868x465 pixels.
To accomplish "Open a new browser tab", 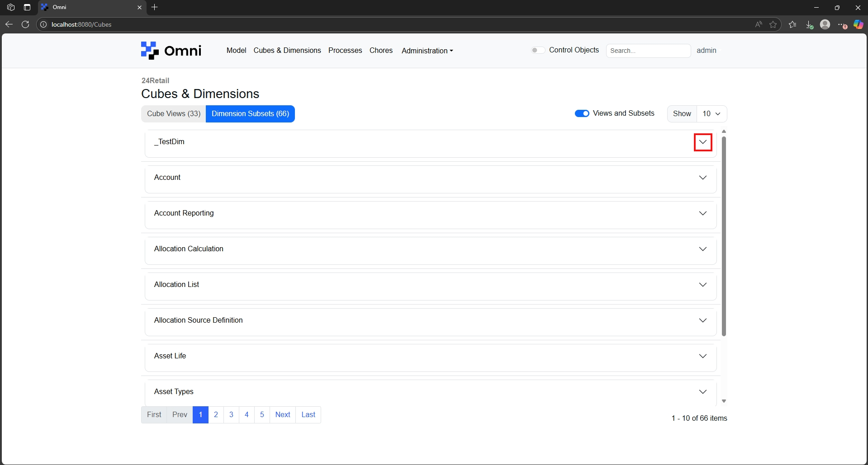I will tap(155, 7).
